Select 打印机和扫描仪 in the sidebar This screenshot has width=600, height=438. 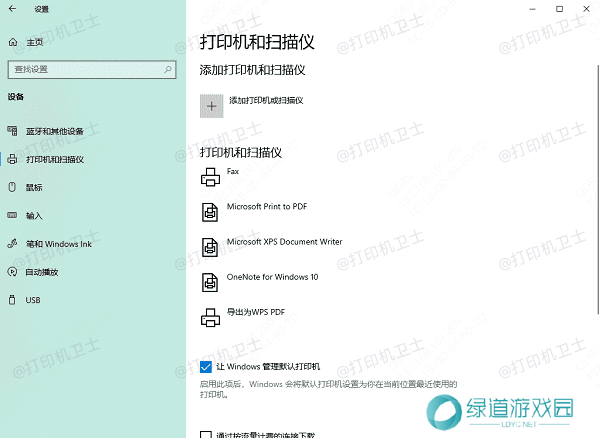tap(55, 159)
